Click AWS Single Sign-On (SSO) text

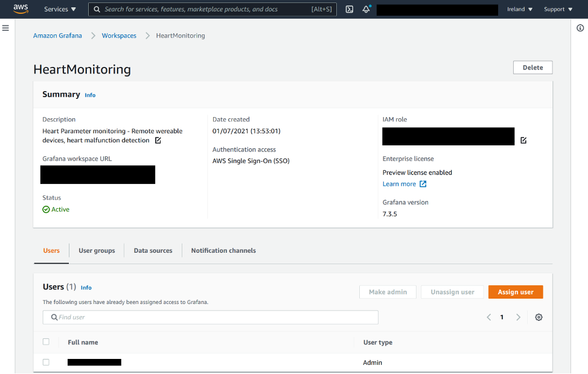coord(251,161)
